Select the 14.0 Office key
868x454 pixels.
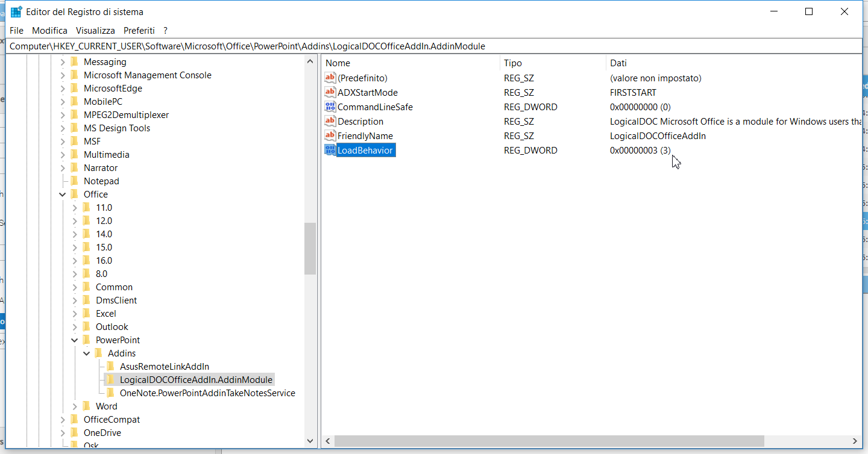coord(104,234)
